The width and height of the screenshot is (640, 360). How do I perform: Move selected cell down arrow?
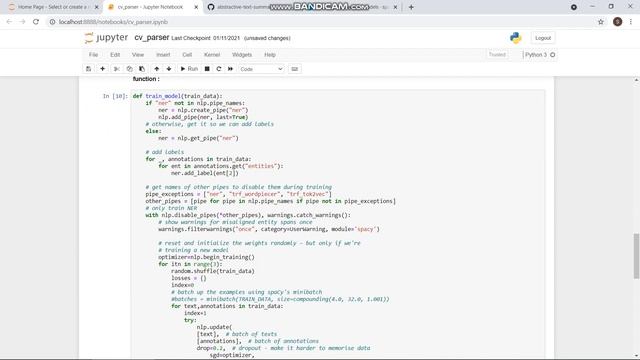169,69
